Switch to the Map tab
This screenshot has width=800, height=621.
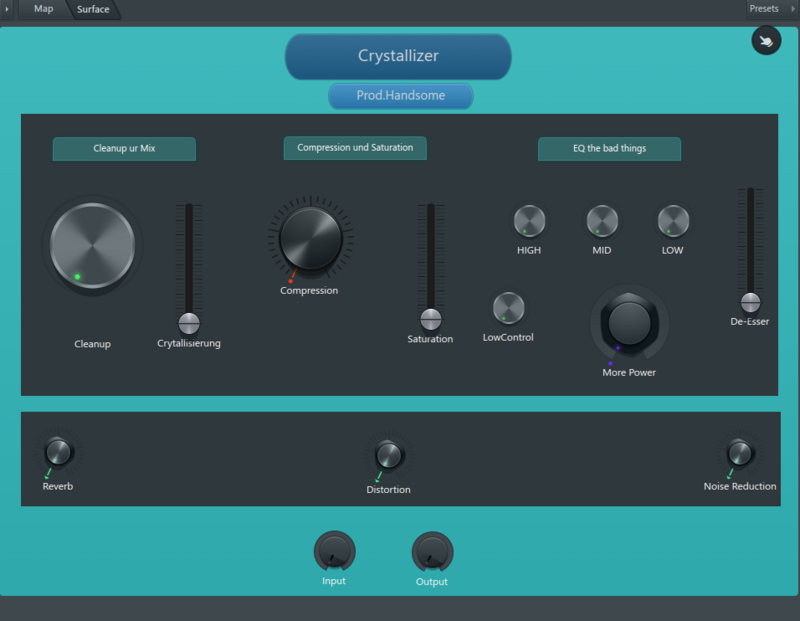[x=42, y=9]
